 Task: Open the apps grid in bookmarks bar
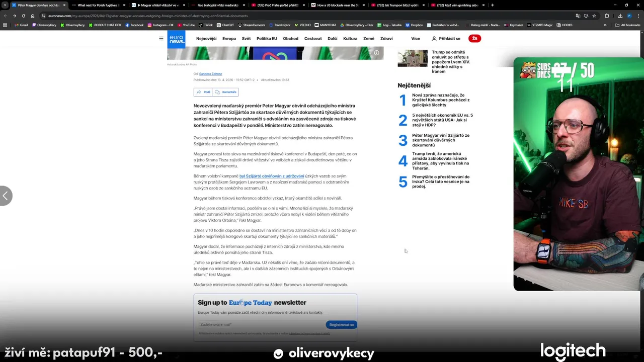click(x=5, y=25)
